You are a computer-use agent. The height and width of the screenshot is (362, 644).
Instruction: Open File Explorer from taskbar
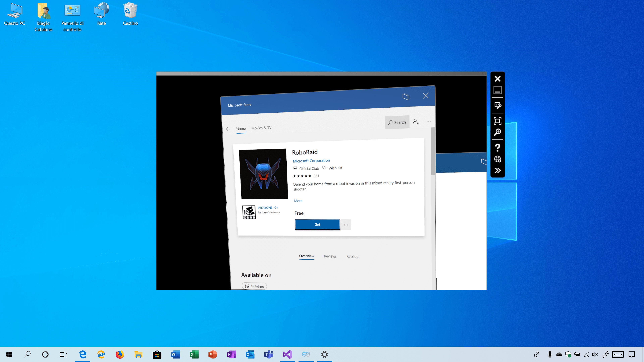[138, 354]
